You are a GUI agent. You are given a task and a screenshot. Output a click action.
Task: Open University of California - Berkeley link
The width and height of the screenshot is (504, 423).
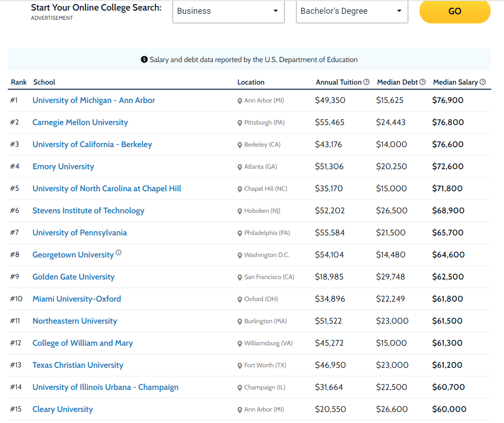pos(92,144)
